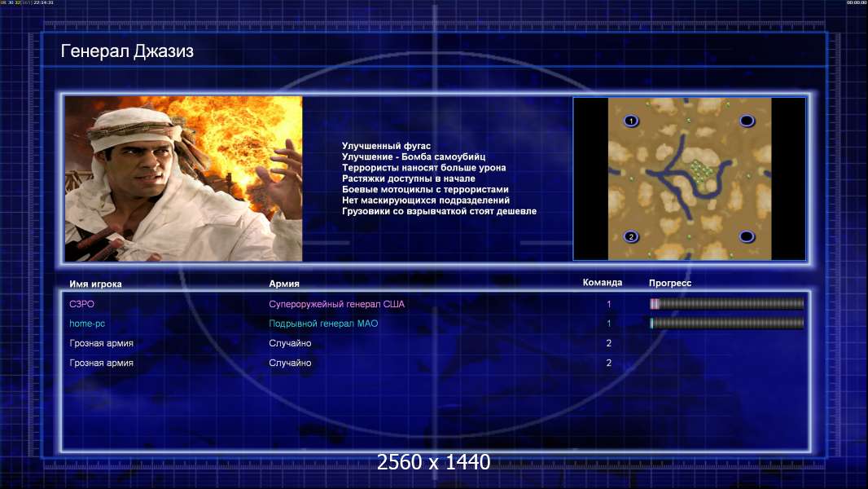This screenshot has height=489, width=868.
Task: Click the home-pc loading progress bar
Action: pyautogui.click(x=727, y=324)
